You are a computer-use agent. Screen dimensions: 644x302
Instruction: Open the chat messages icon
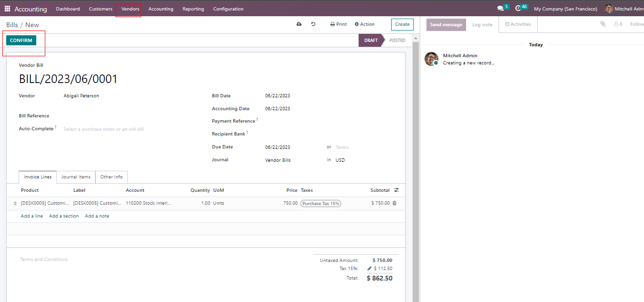[x=500, y=9]
